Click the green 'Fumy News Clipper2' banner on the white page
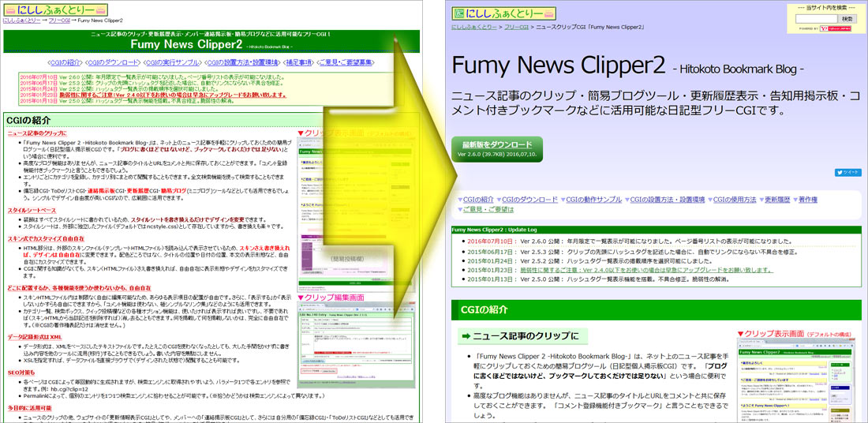This screenshot has width=868, height=423. tap(211, 42)
